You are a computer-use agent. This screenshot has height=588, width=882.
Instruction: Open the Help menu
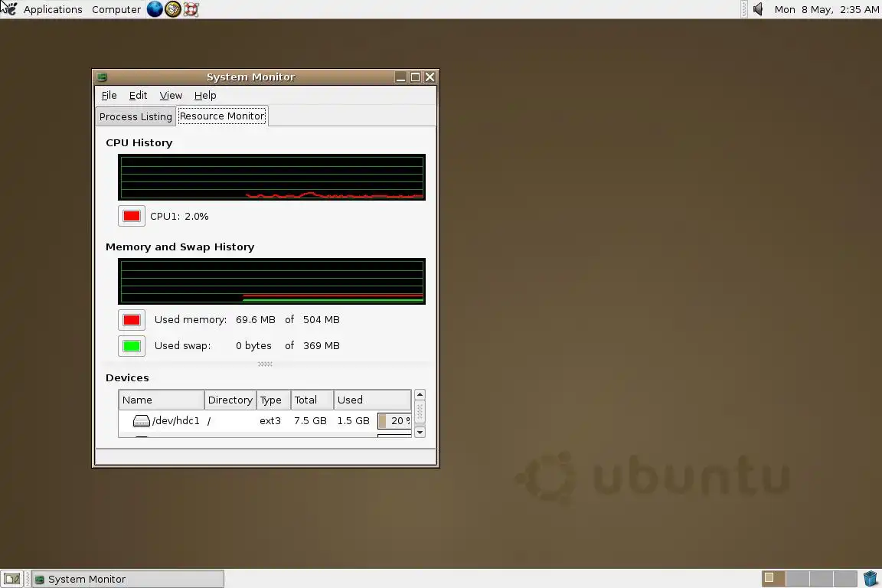[205, 95]
